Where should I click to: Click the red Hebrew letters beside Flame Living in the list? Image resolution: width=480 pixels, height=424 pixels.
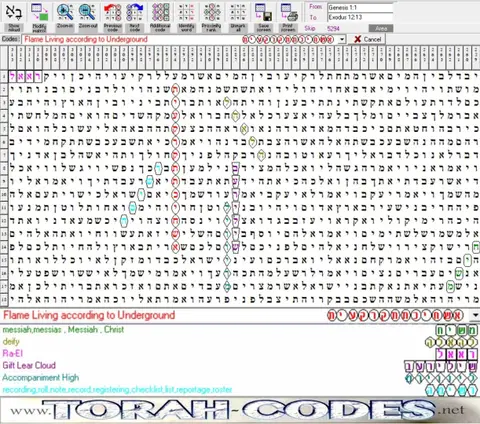click(395, 315)
